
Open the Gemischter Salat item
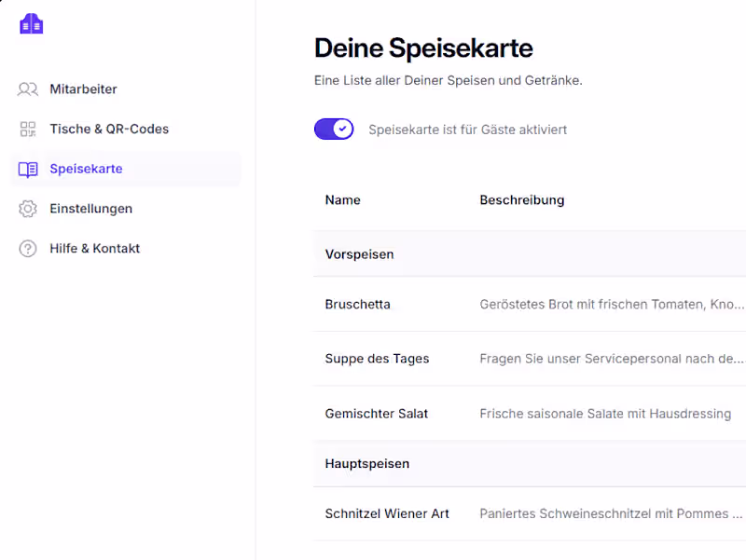click(x=376, y=414)
